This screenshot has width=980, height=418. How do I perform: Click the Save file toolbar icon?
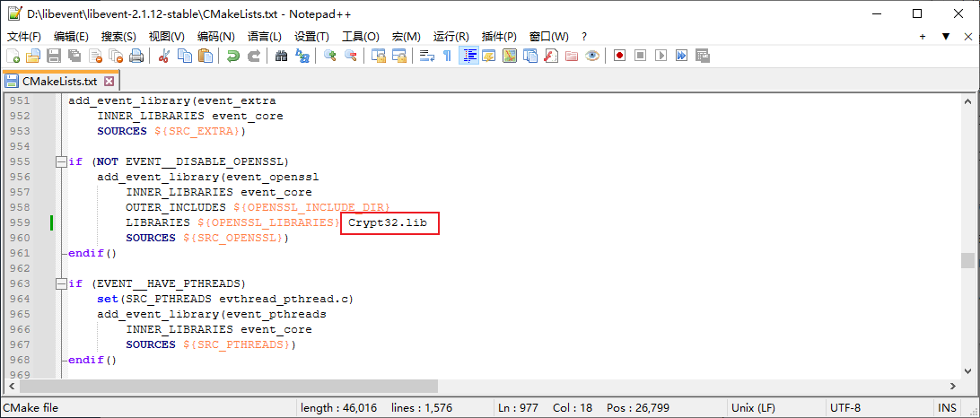click(x=54, y=56)
